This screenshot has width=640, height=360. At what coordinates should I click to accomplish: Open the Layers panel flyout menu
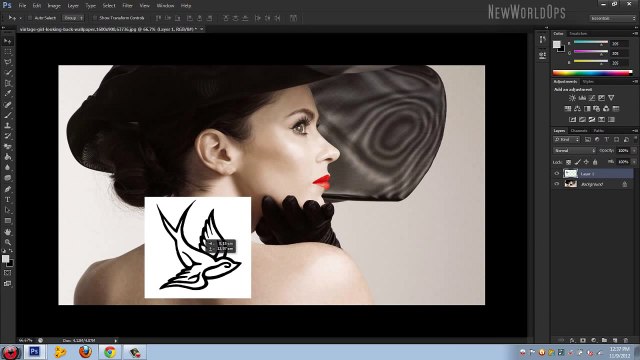point(635,131)
